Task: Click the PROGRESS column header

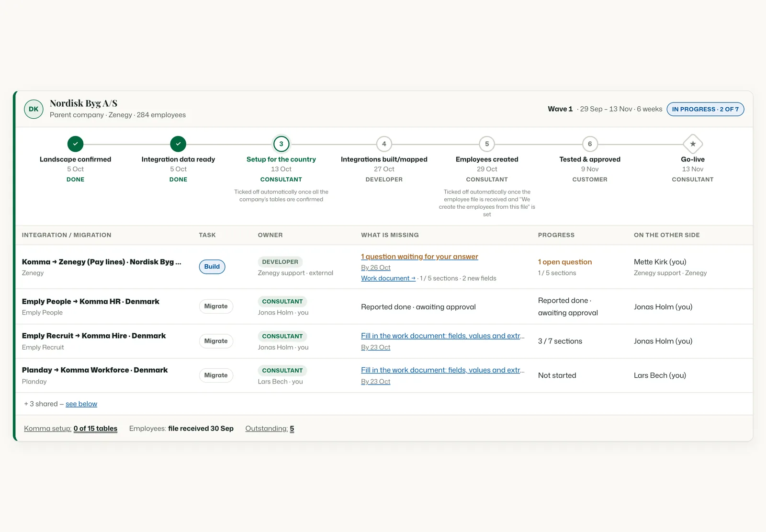Action: [x=556, y=235]
